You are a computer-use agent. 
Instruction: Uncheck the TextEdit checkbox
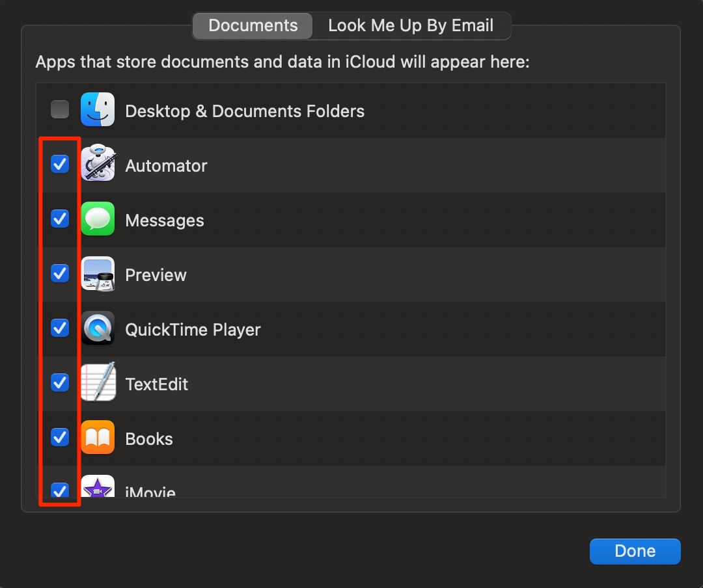pos(59,383)
